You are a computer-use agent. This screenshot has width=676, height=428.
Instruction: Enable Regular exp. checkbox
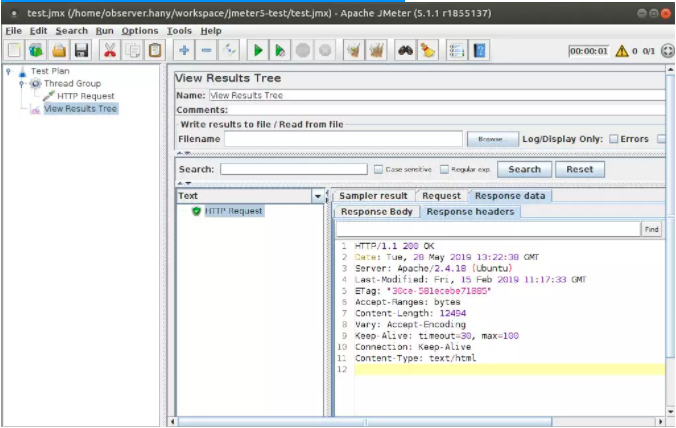(x=444, y=169)
